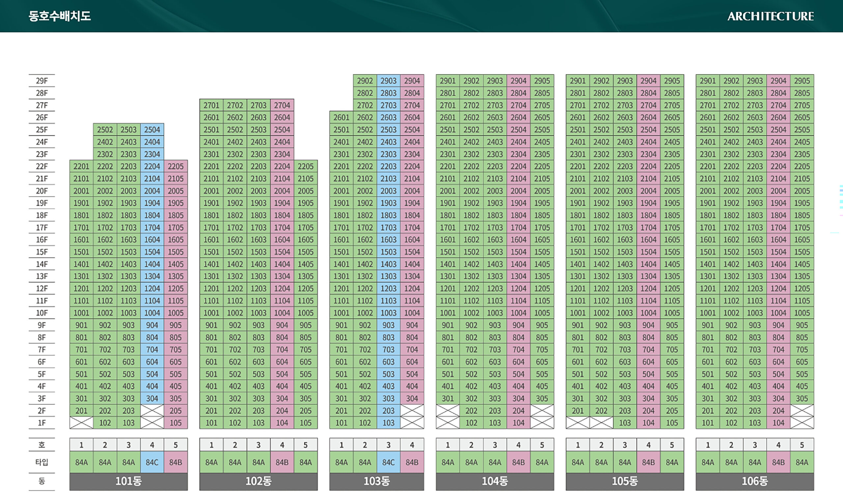Click the crossed-out box at 101동 1F line 1
The height and width of the screenshot is (504, 843).
click(x=81, y=423)
